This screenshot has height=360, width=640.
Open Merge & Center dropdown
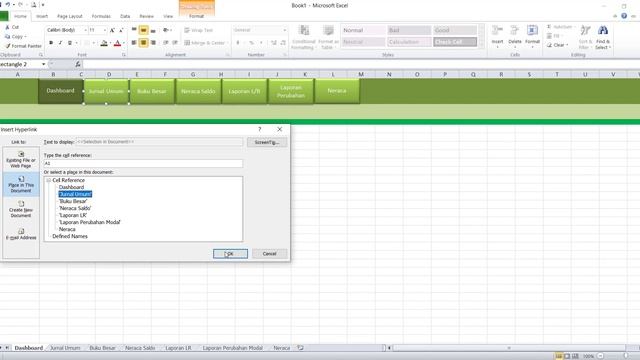227,43
